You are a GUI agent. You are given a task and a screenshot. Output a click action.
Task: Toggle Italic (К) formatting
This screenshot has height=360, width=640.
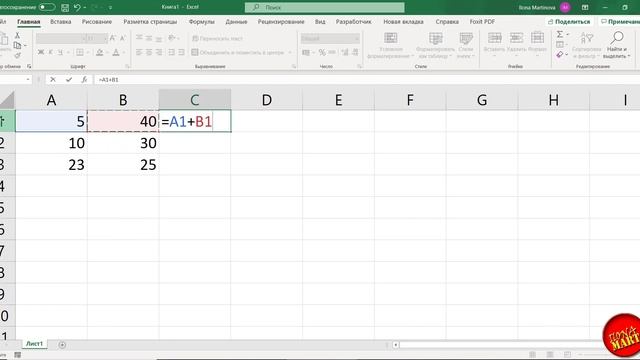51,52
